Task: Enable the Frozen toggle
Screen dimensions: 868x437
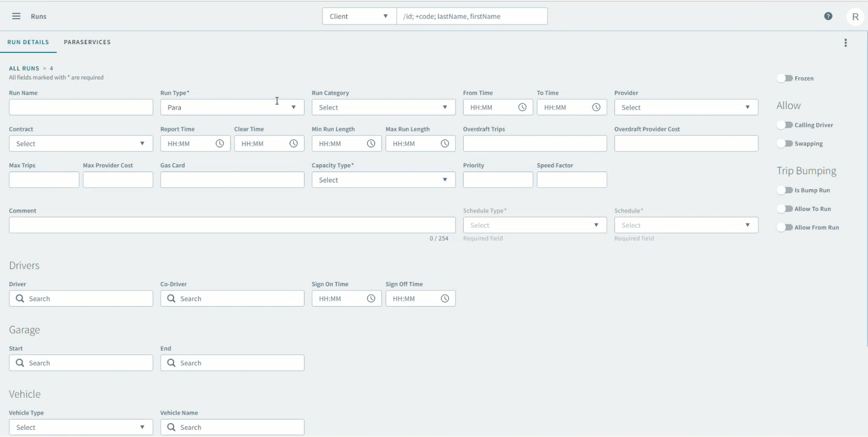Action: point(785,78)
